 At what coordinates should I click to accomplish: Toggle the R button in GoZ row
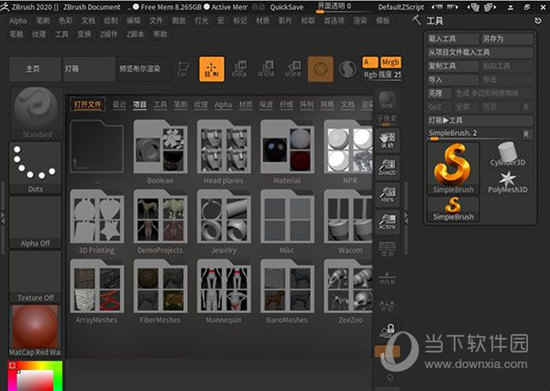526,107
